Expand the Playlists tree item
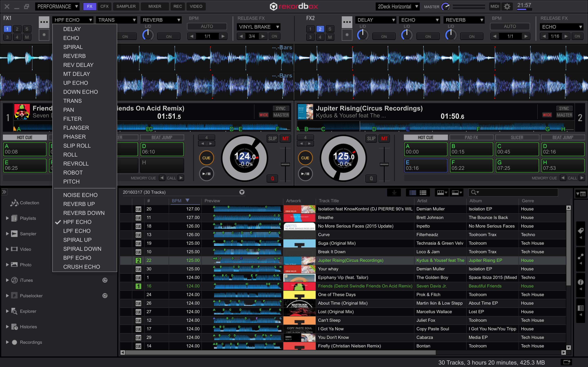The width and height of the screenshot is (588, 367). pyautogui.click(x=7, y=218)
